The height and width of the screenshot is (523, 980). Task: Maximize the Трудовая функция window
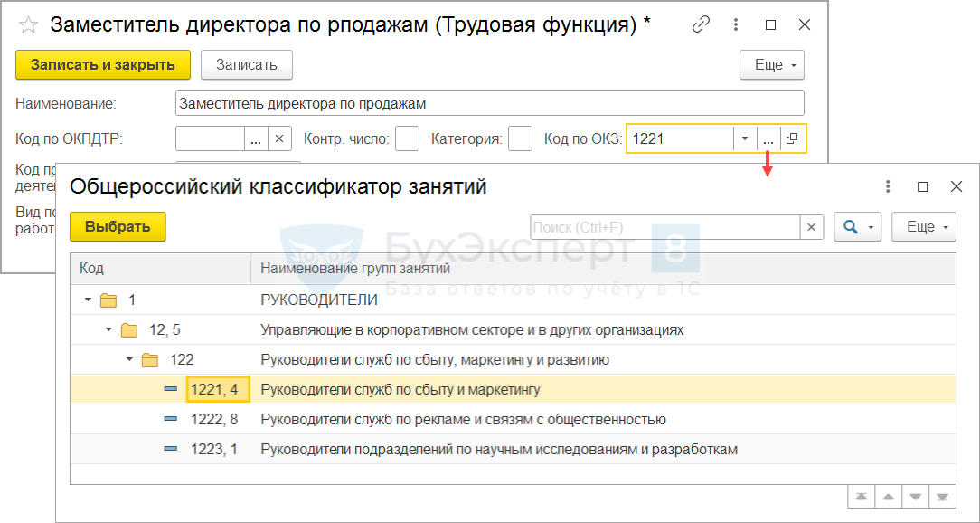click(x=770, y=25)
